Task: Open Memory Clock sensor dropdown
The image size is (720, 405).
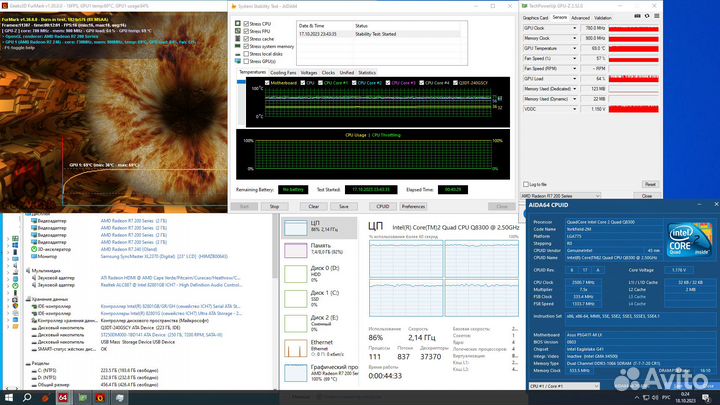Action: pos(574,38)
